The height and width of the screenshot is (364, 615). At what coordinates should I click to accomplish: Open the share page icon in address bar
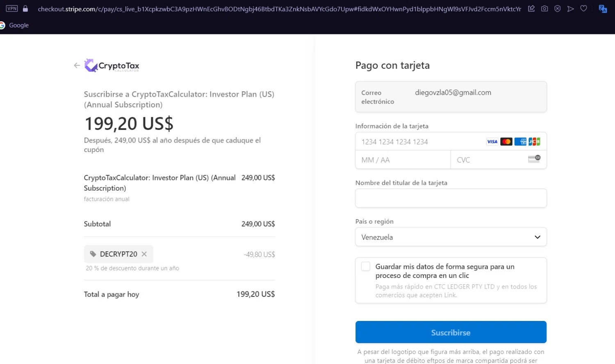(x=531, y=8)
